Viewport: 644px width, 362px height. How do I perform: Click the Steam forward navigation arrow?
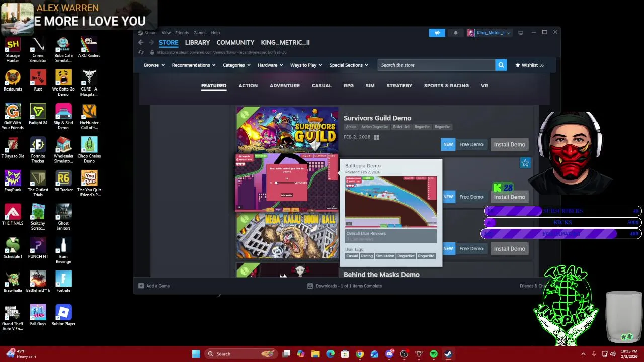click(151, 43)
